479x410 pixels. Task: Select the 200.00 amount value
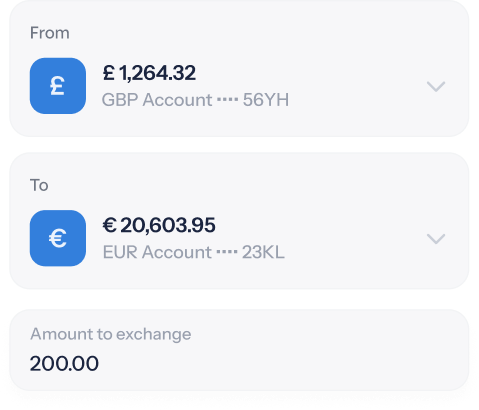[x=64, y=363]
